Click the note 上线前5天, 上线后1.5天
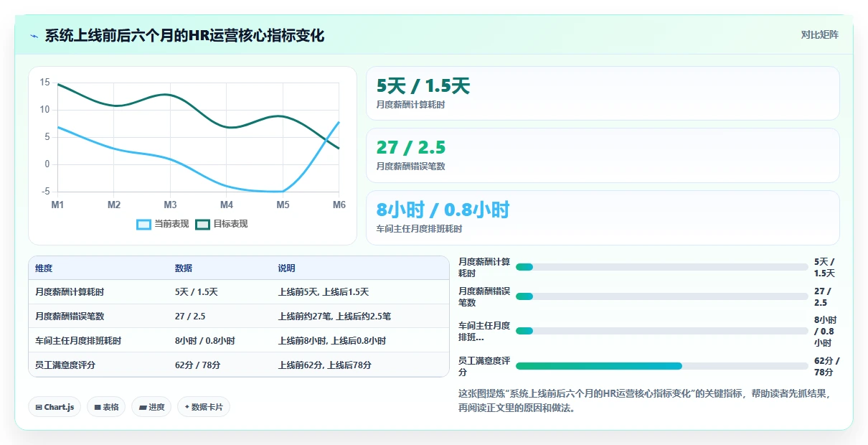The height and width of the screenshot is (445, 868). coord(324,292)
